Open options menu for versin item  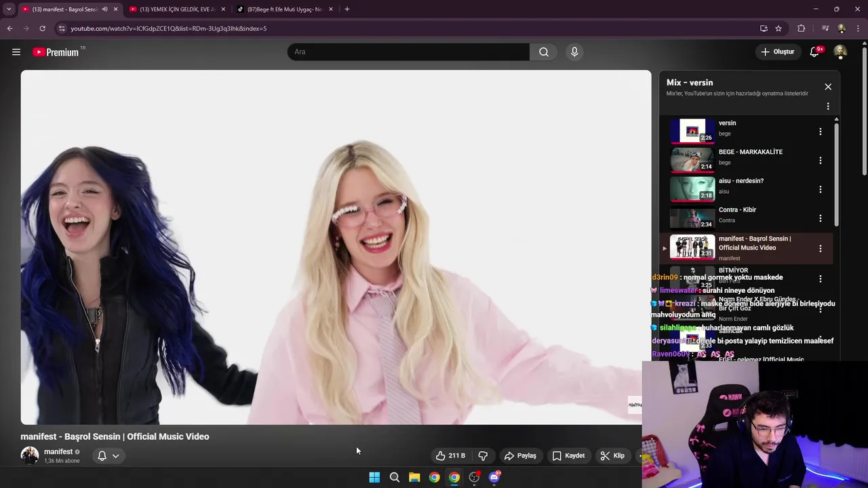coord(821,131)
